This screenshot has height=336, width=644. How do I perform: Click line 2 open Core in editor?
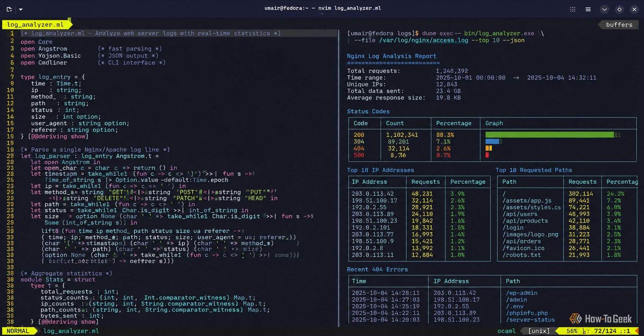coord(36,42)
